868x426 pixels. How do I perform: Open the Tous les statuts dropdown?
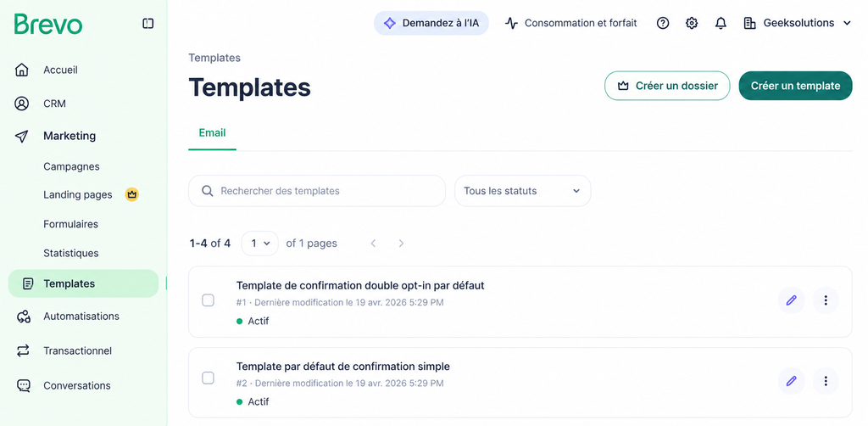tap(522, 191)
